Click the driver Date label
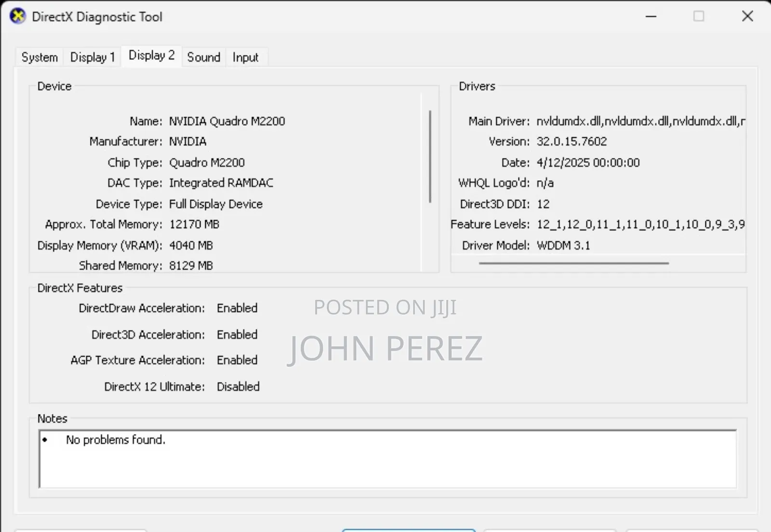Screen dimensions: 771x532 pos(516,163)
